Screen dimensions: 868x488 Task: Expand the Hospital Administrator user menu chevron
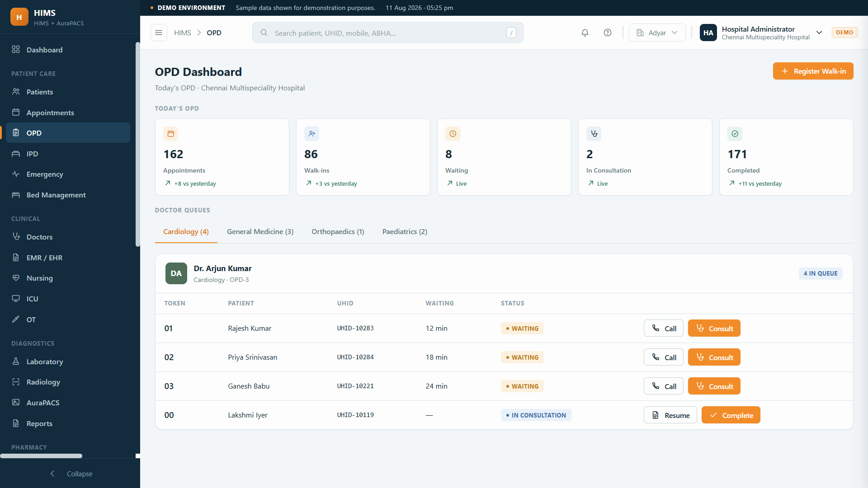point(819,33)
